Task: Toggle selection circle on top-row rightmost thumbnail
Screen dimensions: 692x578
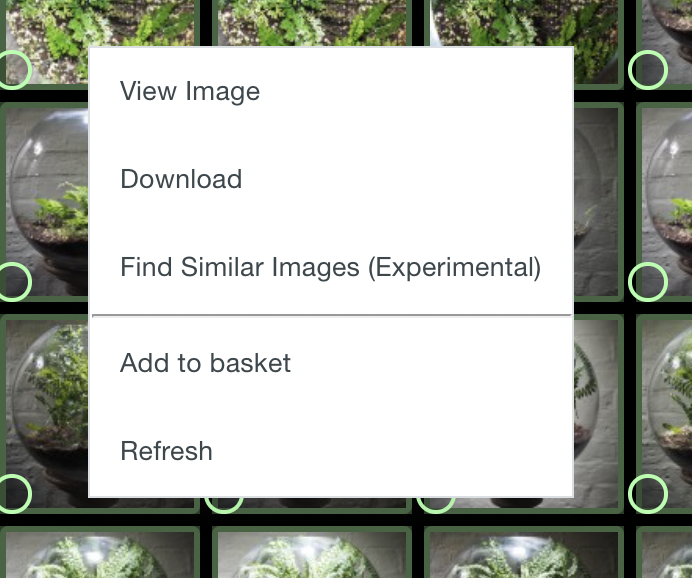Action: [648, 70]
